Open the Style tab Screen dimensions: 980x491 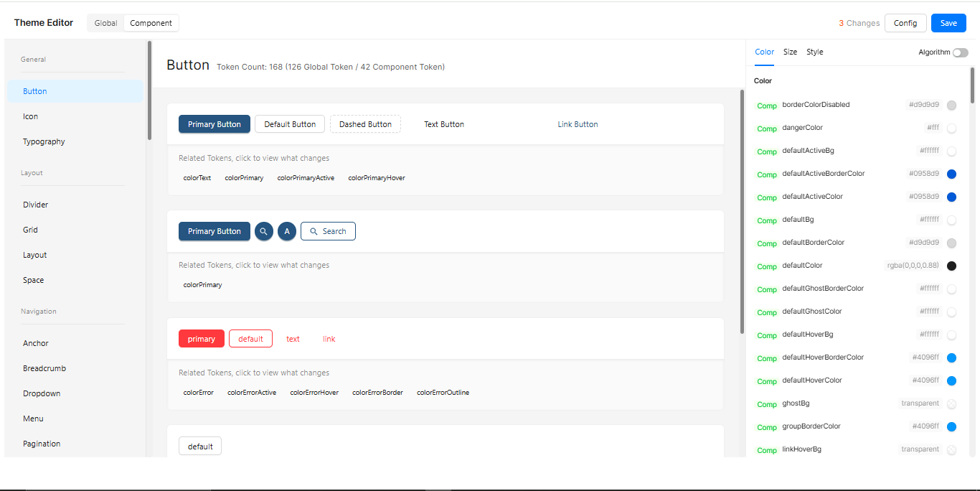(x=814, y=52)
